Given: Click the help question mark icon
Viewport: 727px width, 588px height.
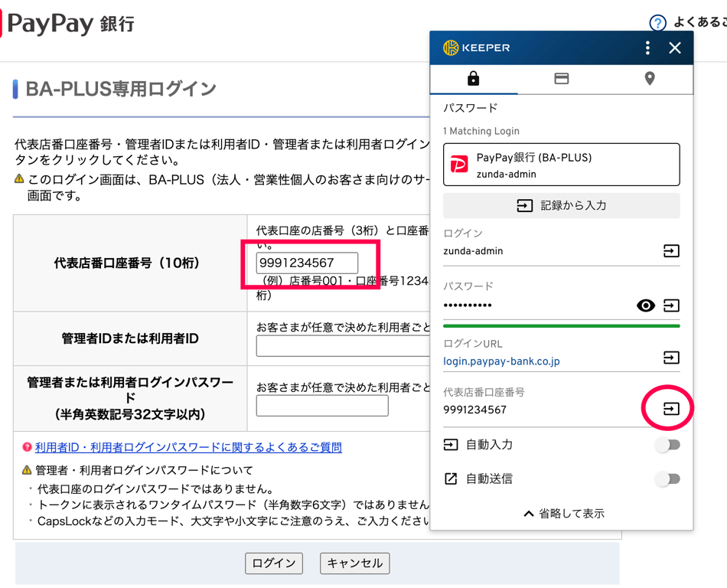Looking at the screenshot, I should coord(657,23).
